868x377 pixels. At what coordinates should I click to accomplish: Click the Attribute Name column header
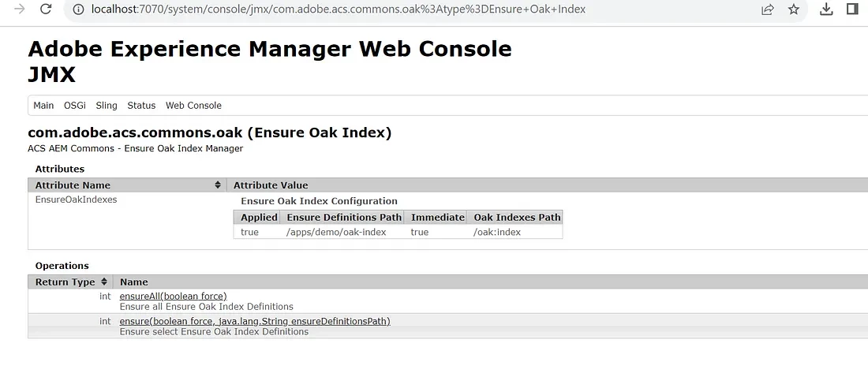(x=127, y=185)
